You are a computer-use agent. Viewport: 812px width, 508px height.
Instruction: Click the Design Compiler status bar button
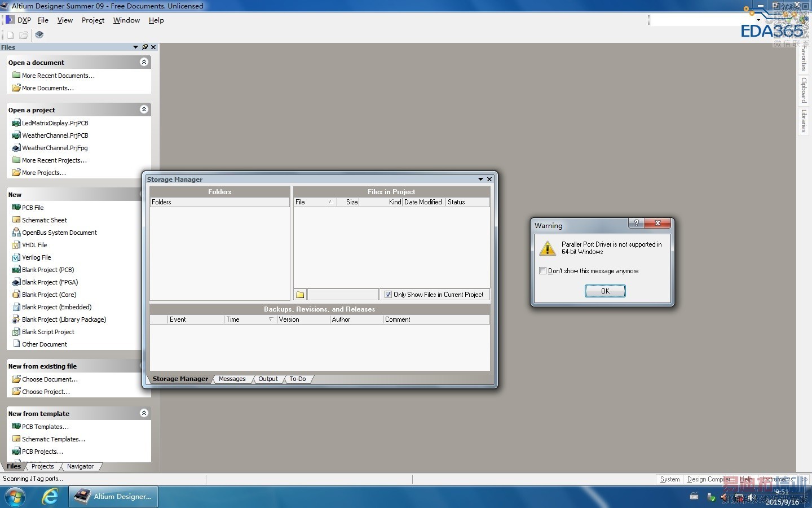tap(709, 479)
